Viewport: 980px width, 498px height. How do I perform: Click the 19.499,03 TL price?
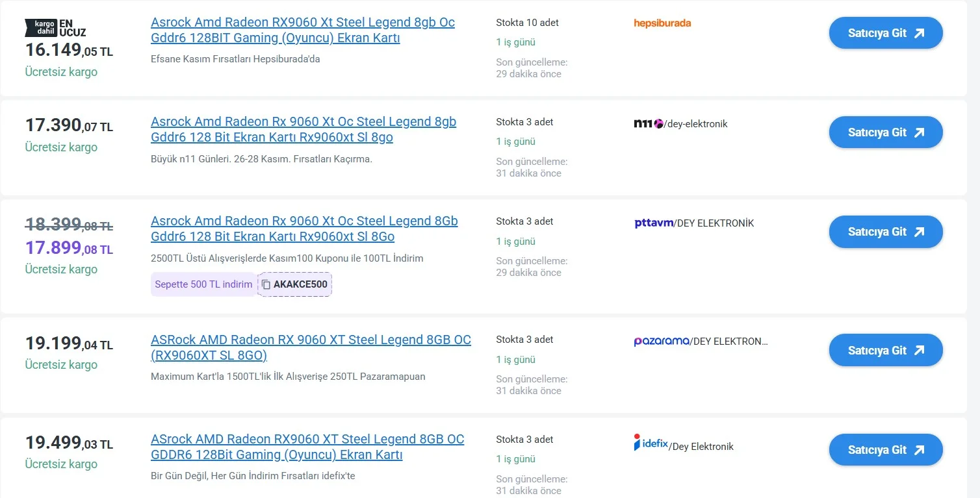69,443
